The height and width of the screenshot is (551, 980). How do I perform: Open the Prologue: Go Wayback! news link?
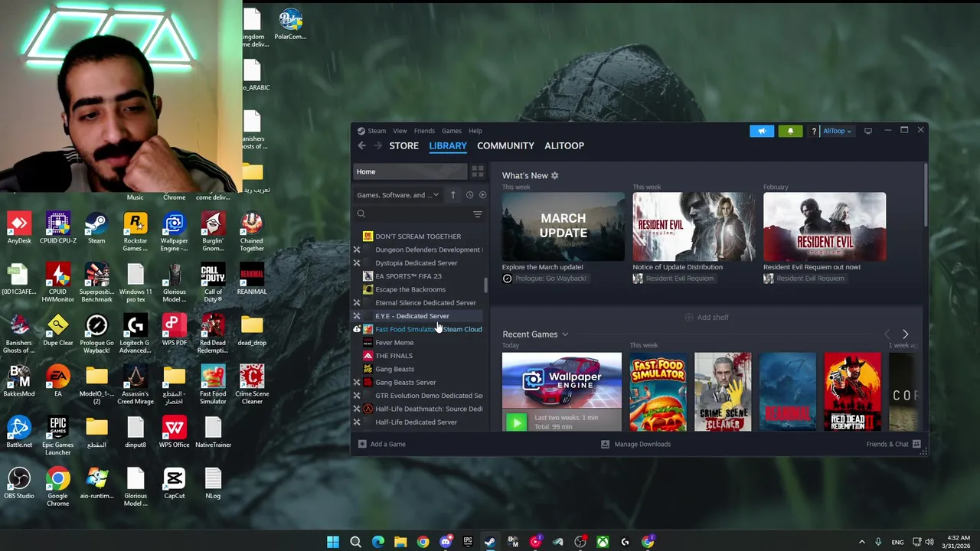coord(550,279)
